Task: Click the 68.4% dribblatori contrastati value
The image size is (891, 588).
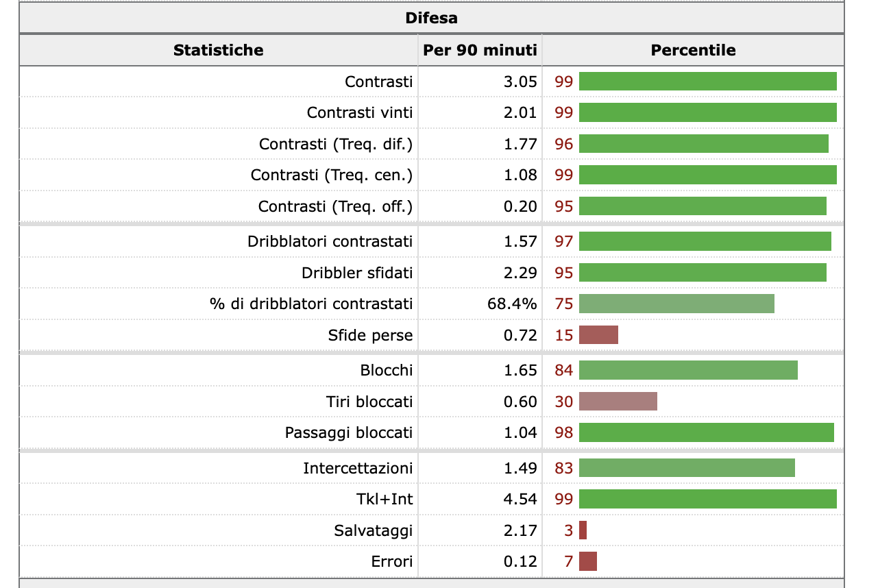Action: (512, 304)
